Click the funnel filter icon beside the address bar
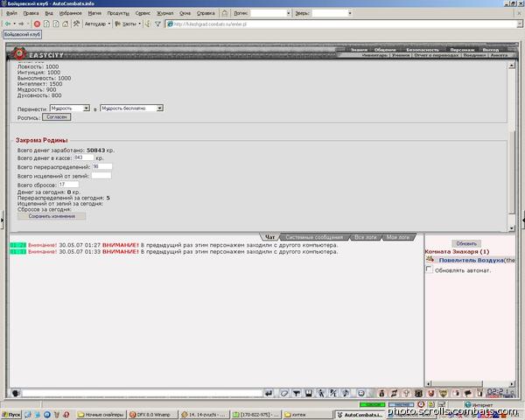This screenshot has width=525, height=420. click(x=157, y=24)
